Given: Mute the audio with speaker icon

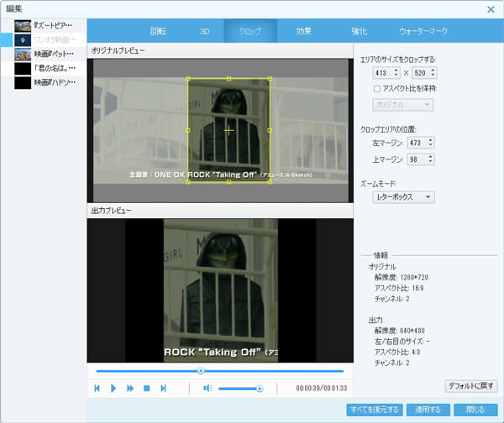Looking at the screenshot, I should point(207,389).
